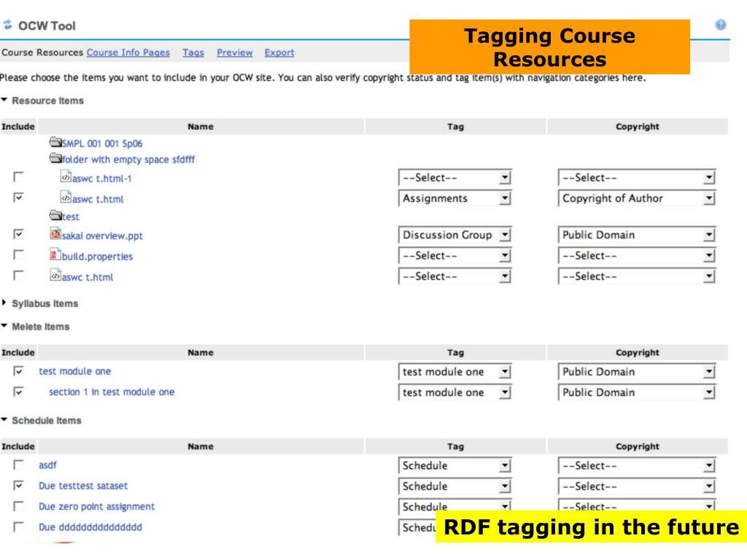Screen dimensions: 747x560
Task: Open the Due dddddddddddddd link
Action: [x=90, y=527]
